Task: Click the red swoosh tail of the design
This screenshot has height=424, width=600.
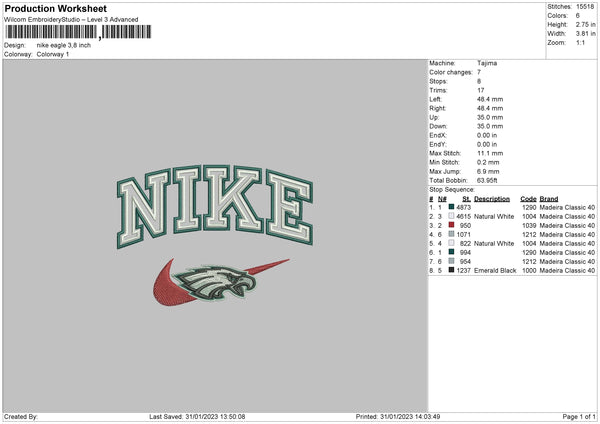Action: coord(267,266)
